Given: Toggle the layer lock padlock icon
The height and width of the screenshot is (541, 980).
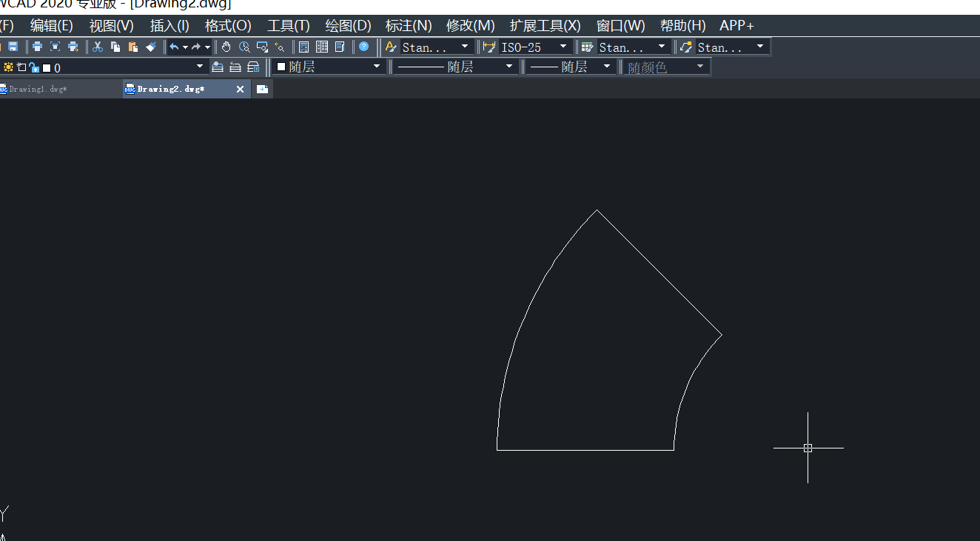Looking at the screenshot, I should [x=33, y=67].
